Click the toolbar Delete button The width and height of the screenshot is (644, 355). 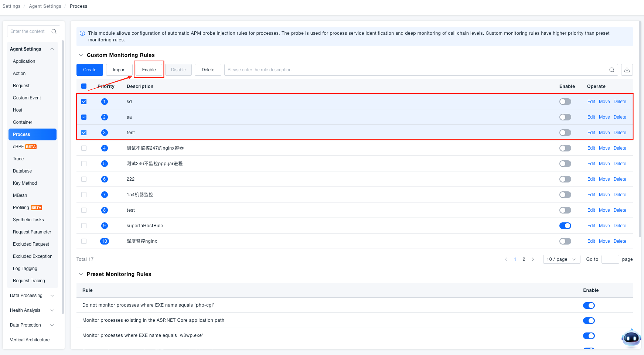click(x=208, y=70)
